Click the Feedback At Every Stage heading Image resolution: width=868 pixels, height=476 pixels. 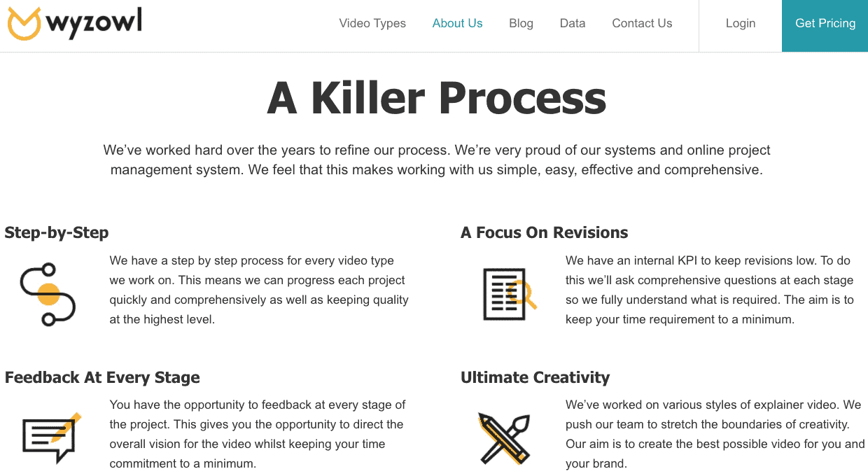coord(101,377)
